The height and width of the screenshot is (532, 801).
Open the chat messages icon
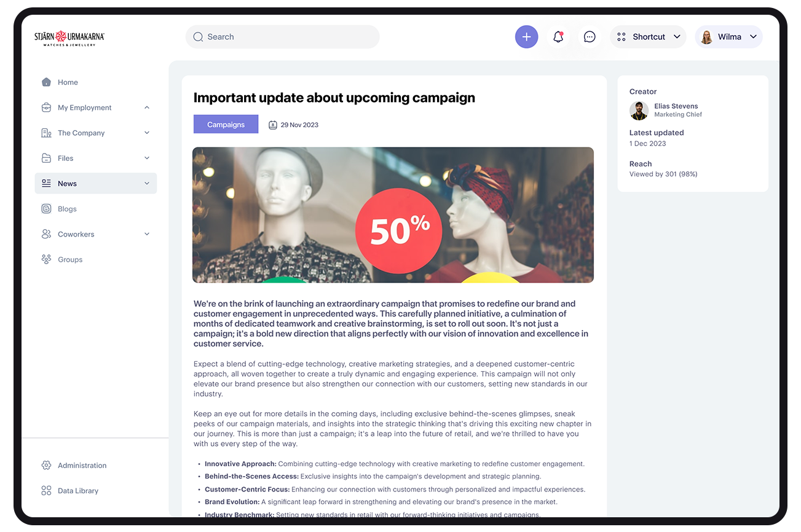tap(590, 37)
